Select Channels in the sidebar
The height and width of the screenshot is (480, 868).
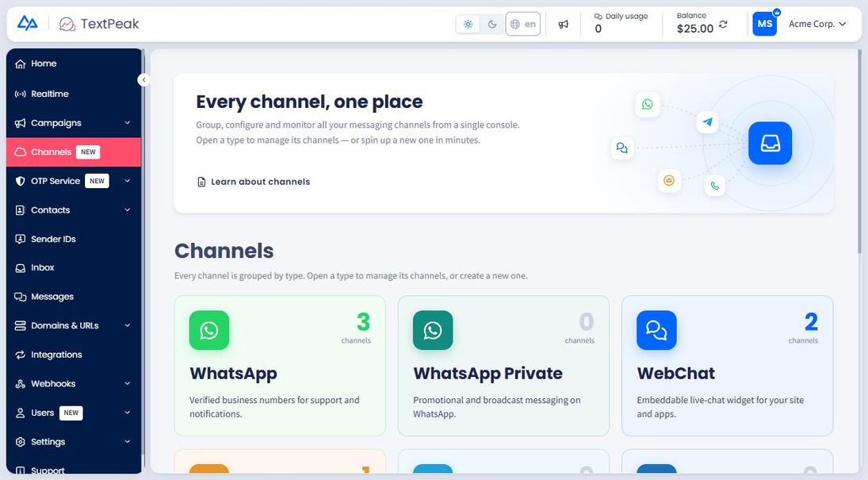coord(74,152)
